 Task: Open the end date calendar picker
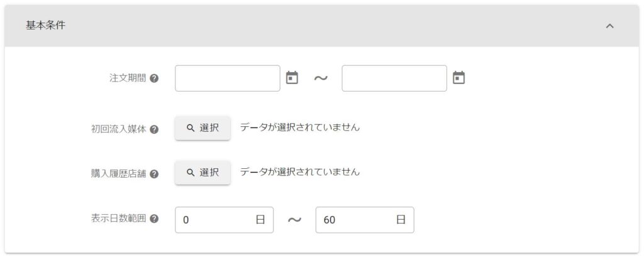(x=459, y=78)
